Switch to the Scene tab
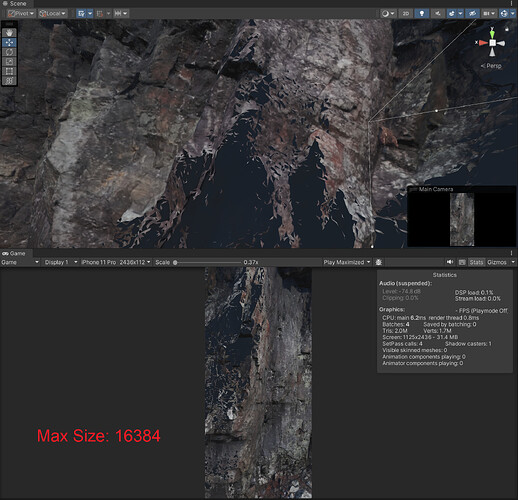The height and width of the screenshot is (500, 518). tap(14, 4)
